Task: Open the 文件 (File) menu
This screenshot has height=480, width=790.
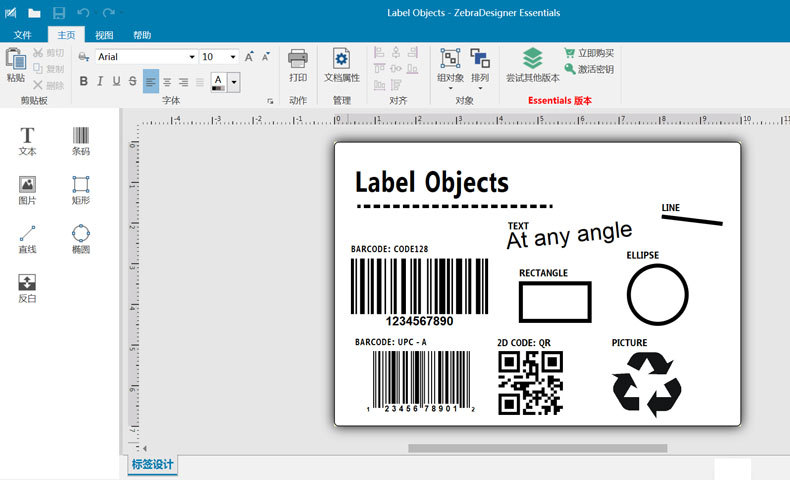Action: coord(22,35)
